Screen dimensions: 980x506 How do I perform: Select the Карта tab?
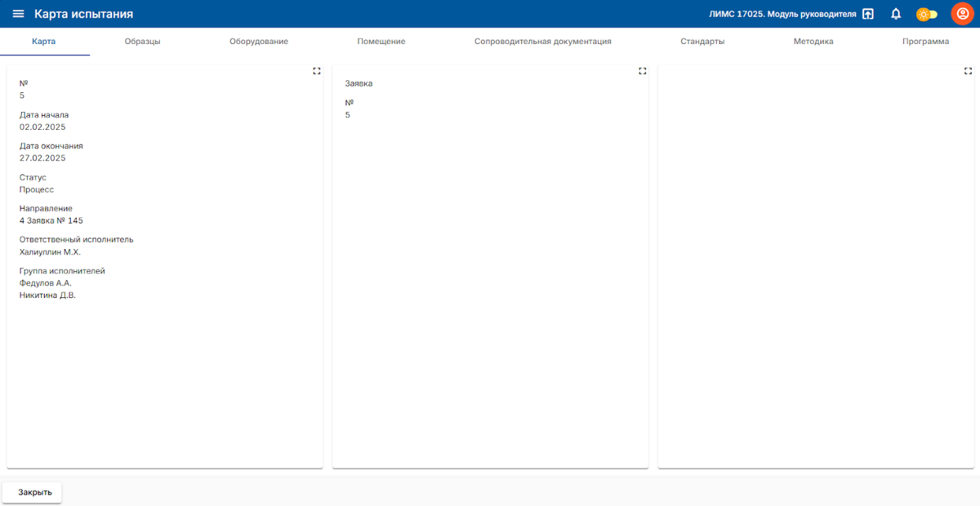click(x=44, y=41)
